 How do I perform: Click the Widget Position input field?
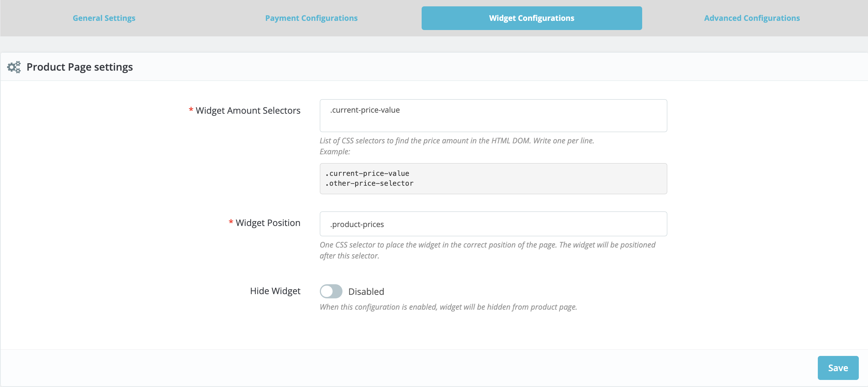(494, 224)
